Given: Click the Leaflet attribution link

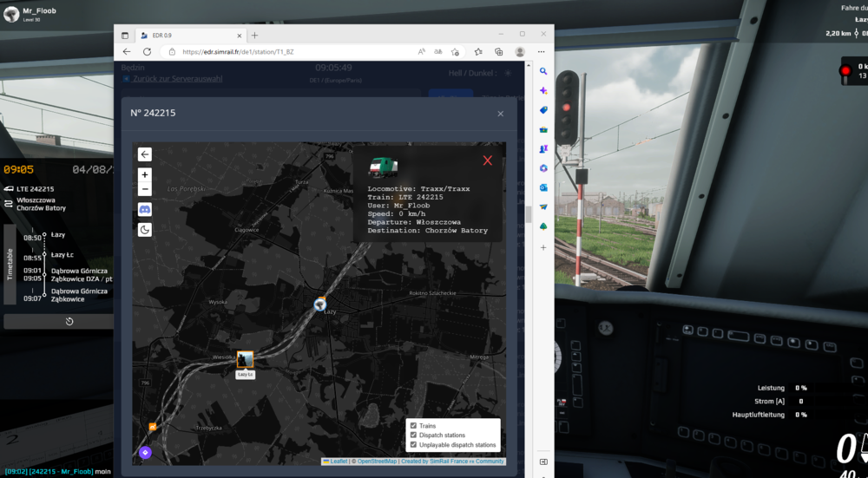Looking at the screenshot, I should point(338,462).
